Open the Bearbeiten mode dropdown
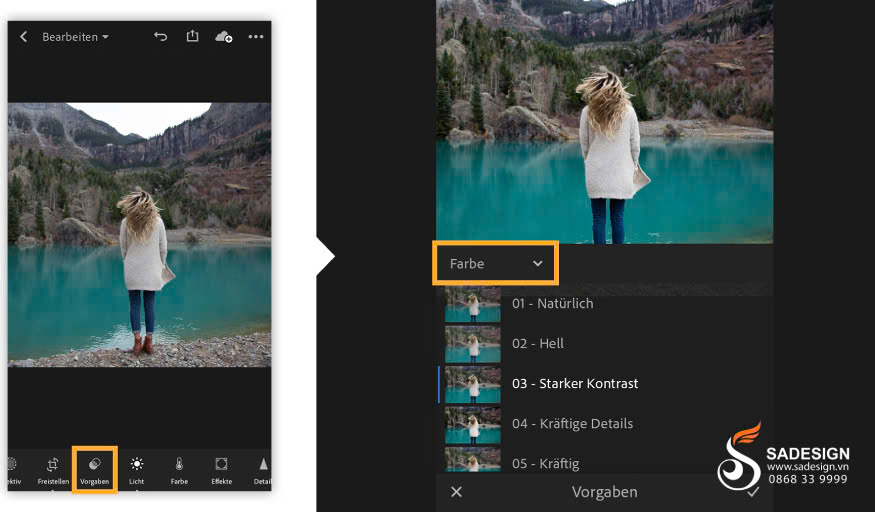The image size is (875, 512). 75,37
